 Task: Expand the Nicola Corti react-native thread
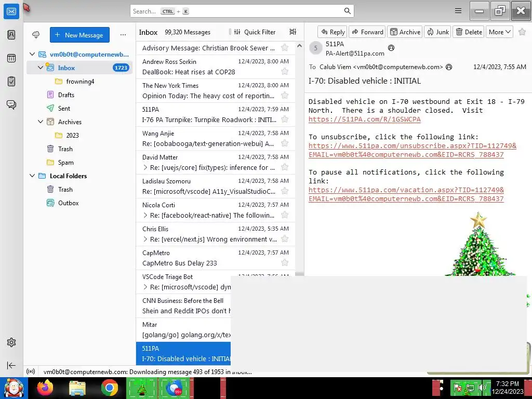pyautogui.click(x=145, y=216)
